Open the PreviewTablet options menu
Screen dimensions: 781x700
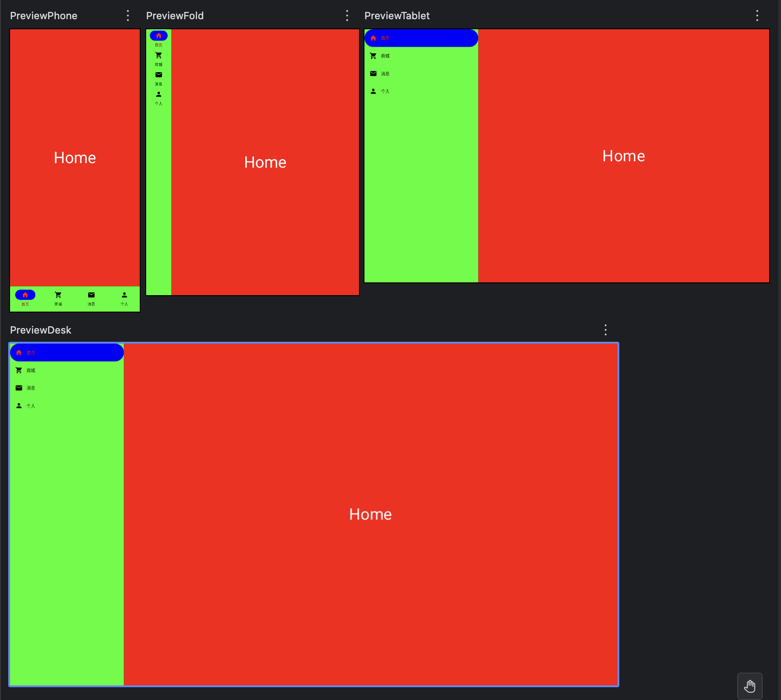(756, 15)
